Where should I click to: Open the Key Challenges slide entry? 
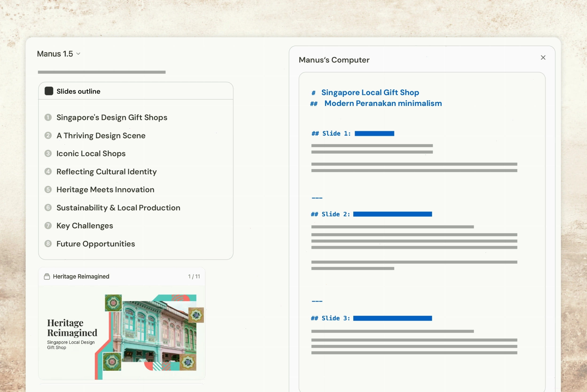pyautogui.click(x=85, y=226)
